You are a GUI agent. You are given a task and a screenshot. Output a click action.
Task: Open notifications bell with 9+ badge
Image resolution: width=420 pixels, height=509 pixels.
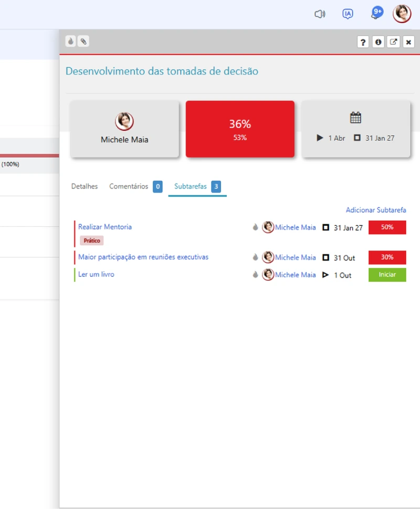coord(377,13)
